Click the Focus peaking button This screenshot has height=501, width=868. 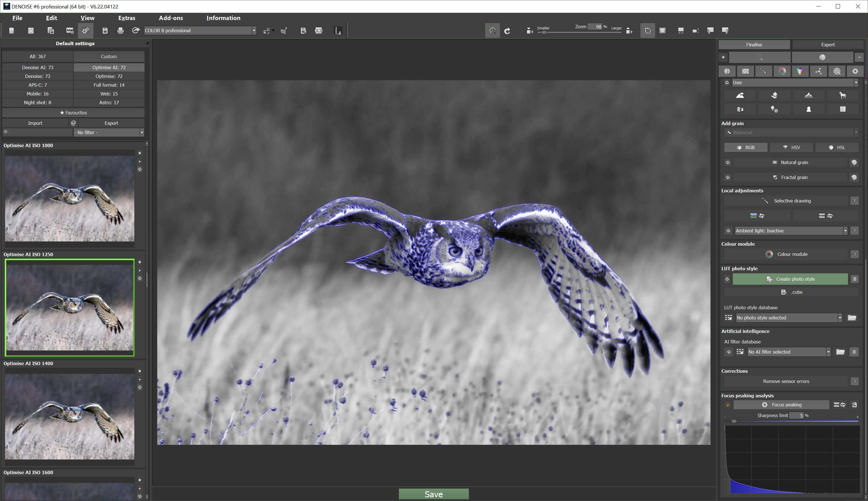pyautogui.click(x=781, y=405)
